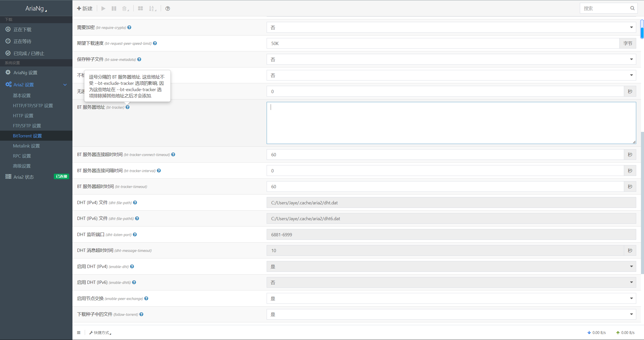Click the 已完成 checkmark circle icon
The image size is (644, 340).
click(x=8, y=53)
